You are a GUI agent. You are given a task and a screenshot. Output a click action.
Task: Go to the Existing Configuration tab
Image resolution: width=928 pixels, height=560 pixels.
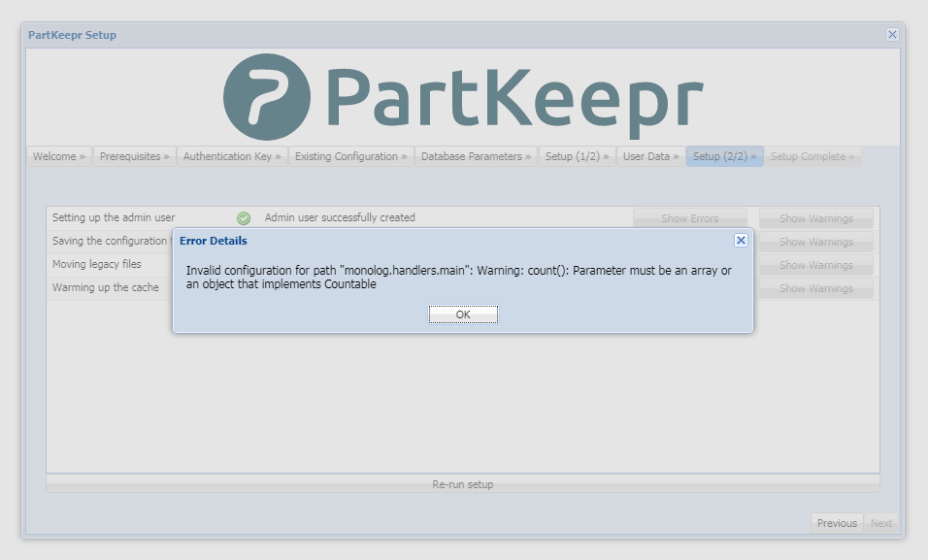pos(351,156)
